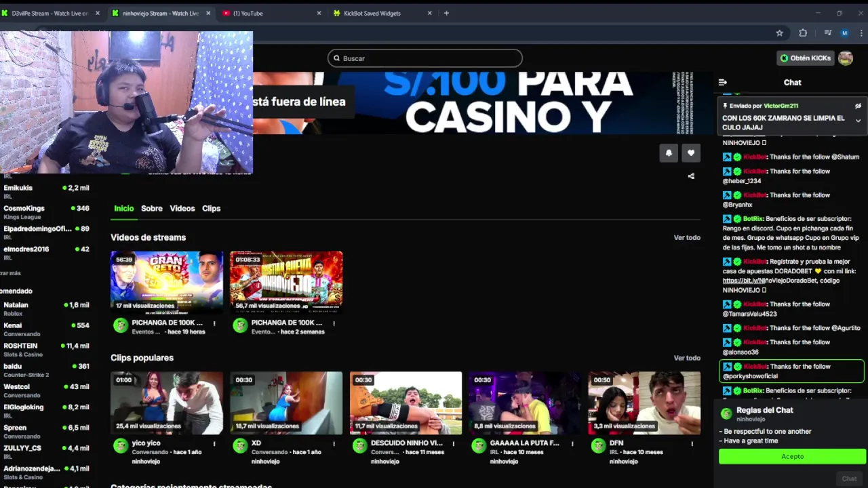868x488 pixels.
Task: Open options menu for the DFN clip
Action: tap(692, 444)
